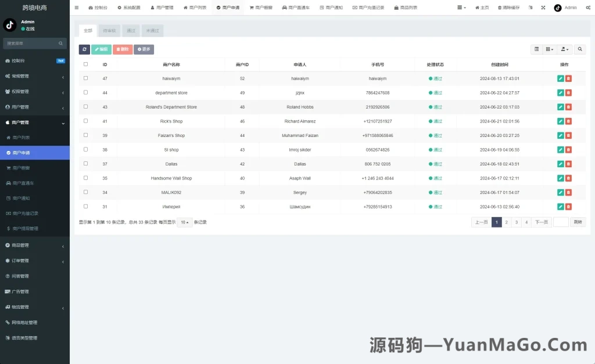Click the fullscreen icon in the top bar
595x364 pixels.
(x=543, y=8)
